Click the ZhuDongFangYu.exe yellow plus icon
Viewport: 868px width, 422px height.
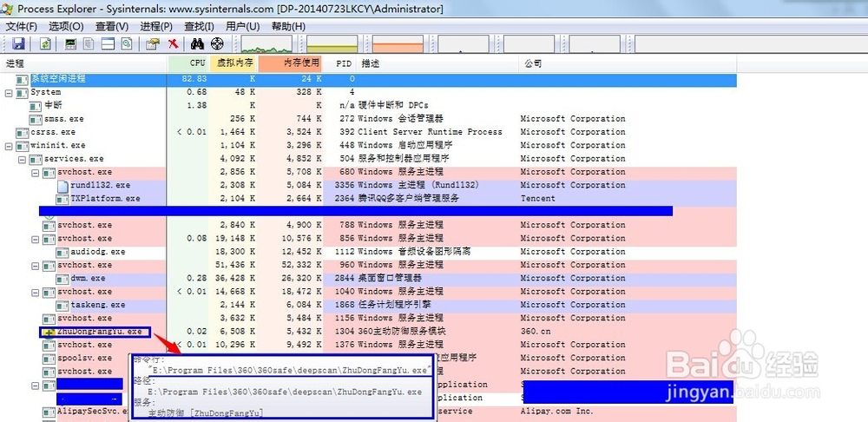click(x=49, y=333)
